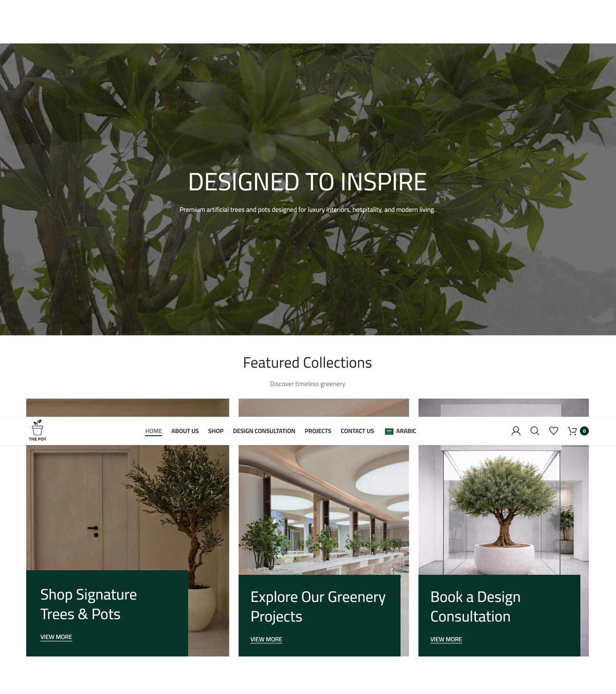The image size is (616, 694).
Task: Click the Saudi flag icon beside Arabic
Action: pyautogui.click(x=389, y=431)
